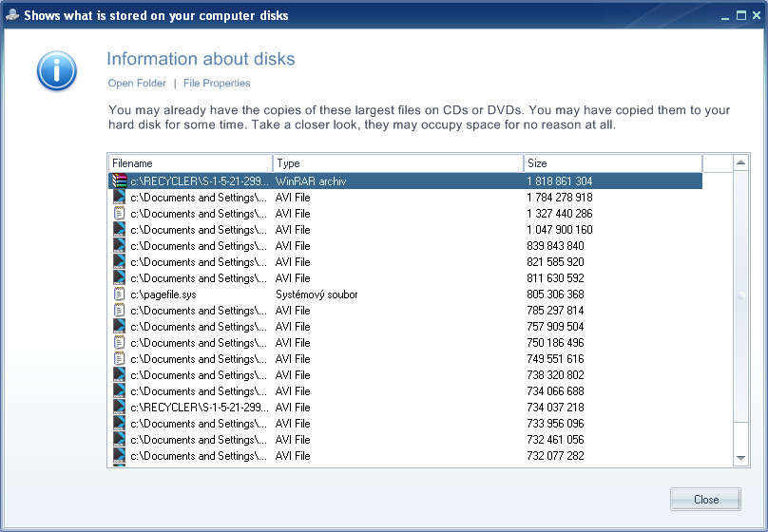Select the size value 785 297 814

[x=555, y=311]
